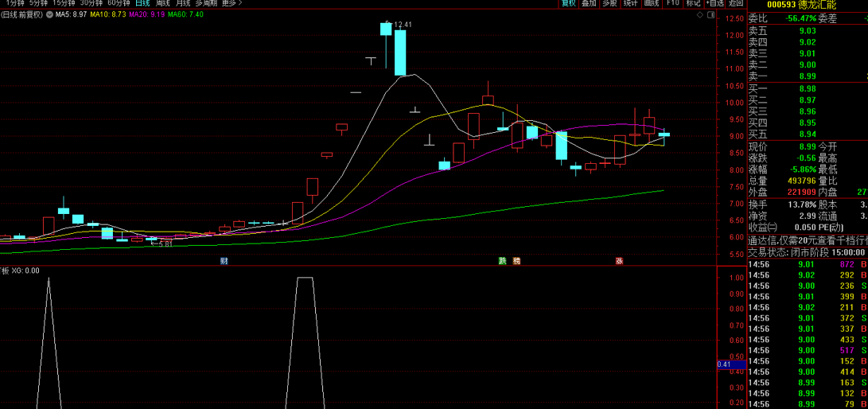Click the 标记 mark button
The height and width of the screenshot is (409, 868).
pyautogui.click(x=693, y=3)
